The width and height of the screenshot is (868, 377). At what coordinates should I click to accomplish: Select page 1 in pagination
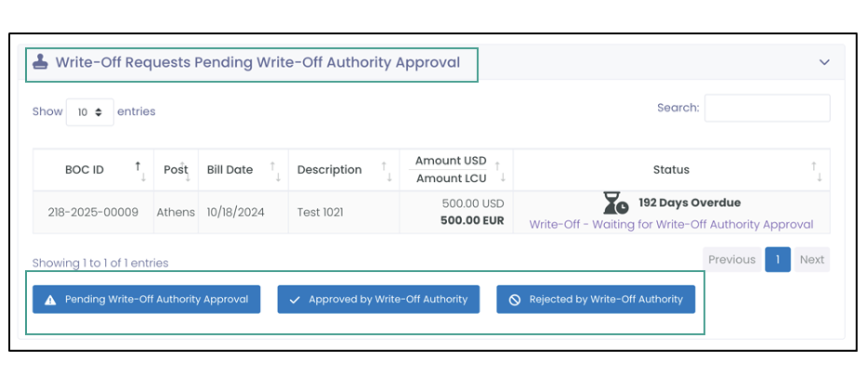click(778, 259)
